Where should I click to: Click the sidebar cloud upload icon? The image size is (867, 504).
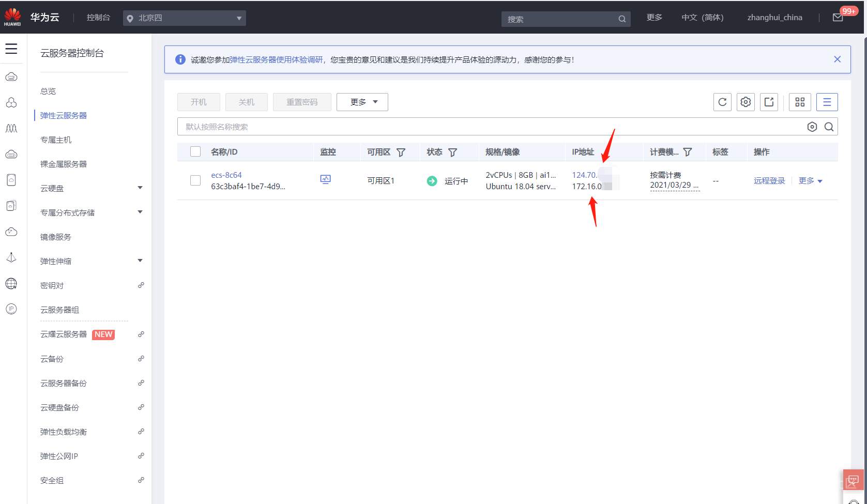tap(11, 232)
